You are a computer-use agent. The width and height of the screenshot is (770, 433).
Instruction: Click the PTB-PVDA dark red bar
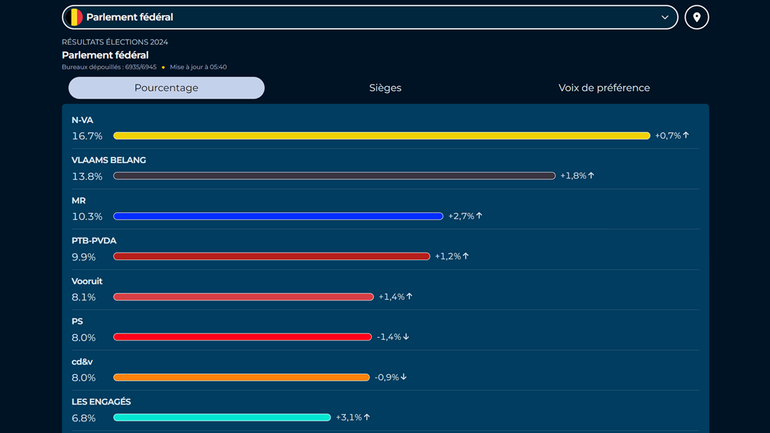tap(272, 256)
